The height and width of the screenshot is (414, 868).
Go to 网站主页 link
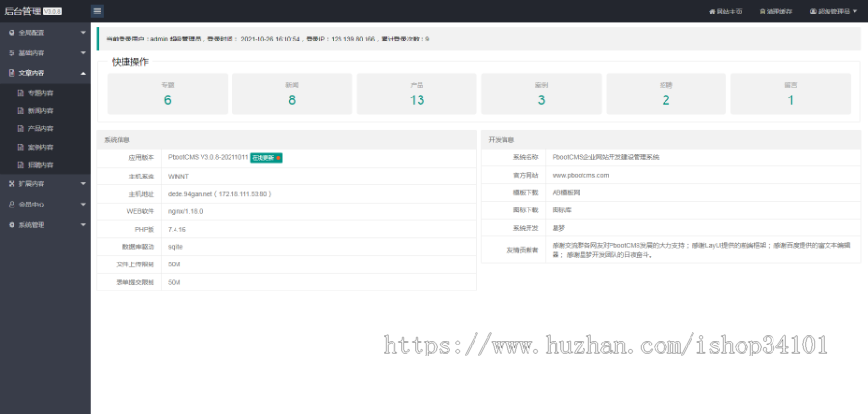(x=729, y=12)
